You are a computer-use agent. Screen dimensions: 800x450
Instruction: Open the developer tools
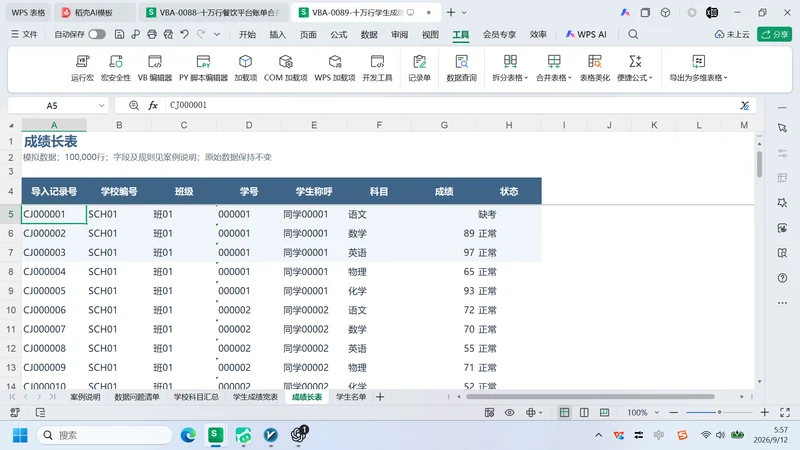[377, 68]
